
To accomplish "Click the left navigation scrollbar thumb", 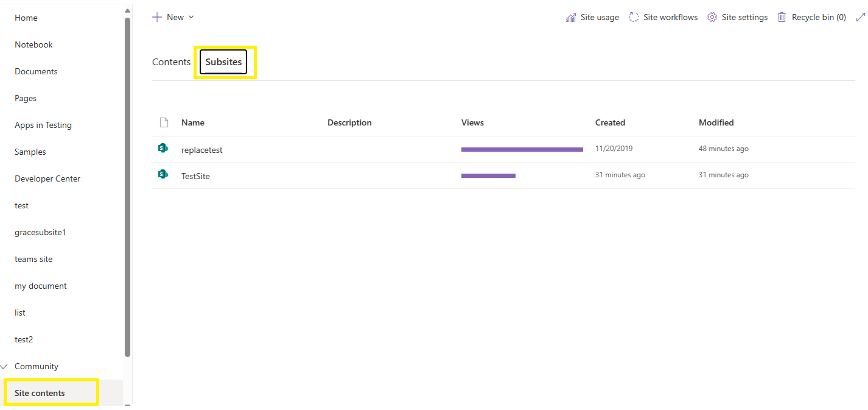I will (x=127, y=186).
